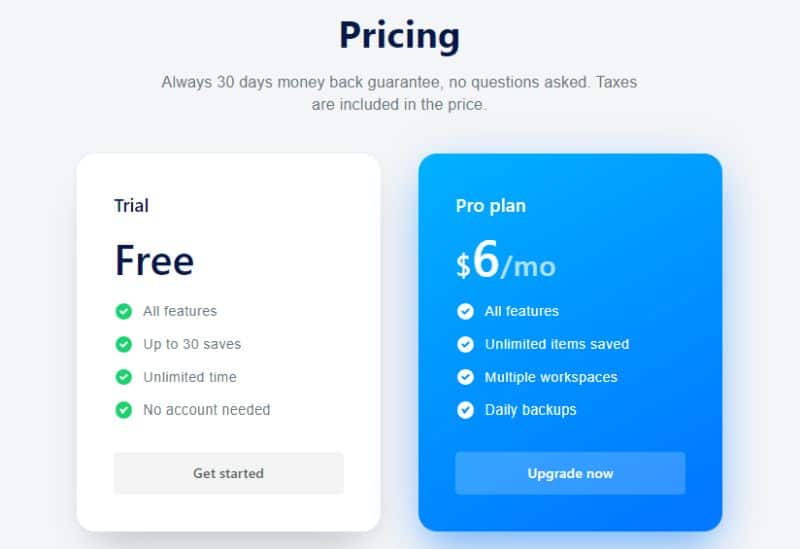Click the Unlimited items saved text
This screenshot has width=800, height=549.
click(557, 344)
